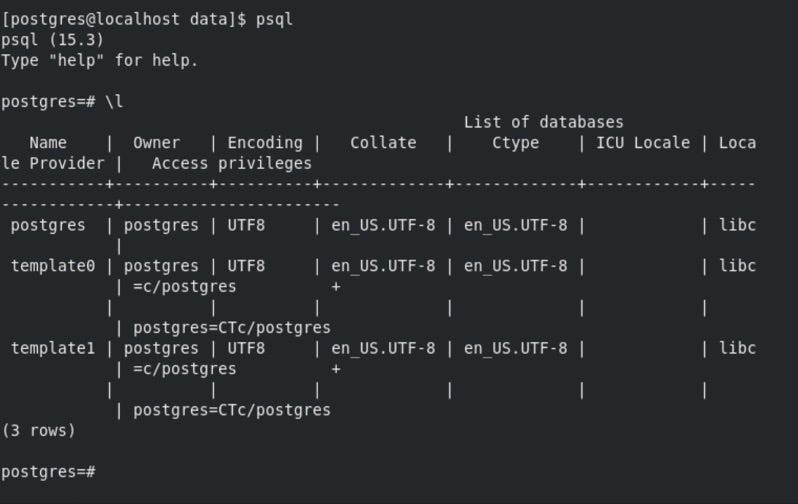Click the 'List of databases' heading

pyautogui.click(x=544, y=122)
